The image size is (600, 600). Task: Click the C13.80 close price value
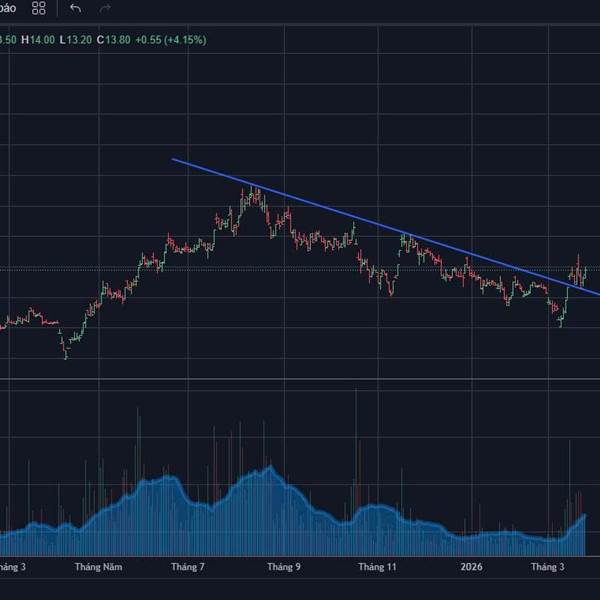113,40
